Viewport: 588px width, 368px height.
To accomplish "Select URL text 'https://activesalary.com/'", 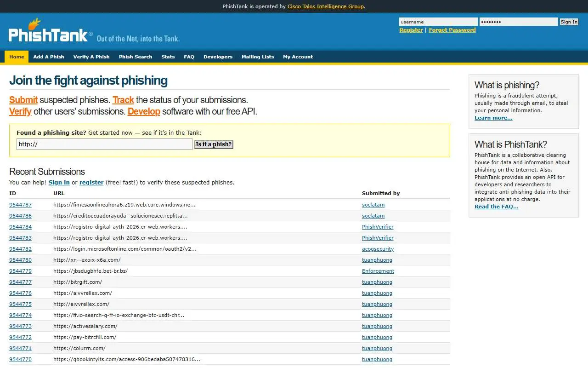I will (85, 326).
